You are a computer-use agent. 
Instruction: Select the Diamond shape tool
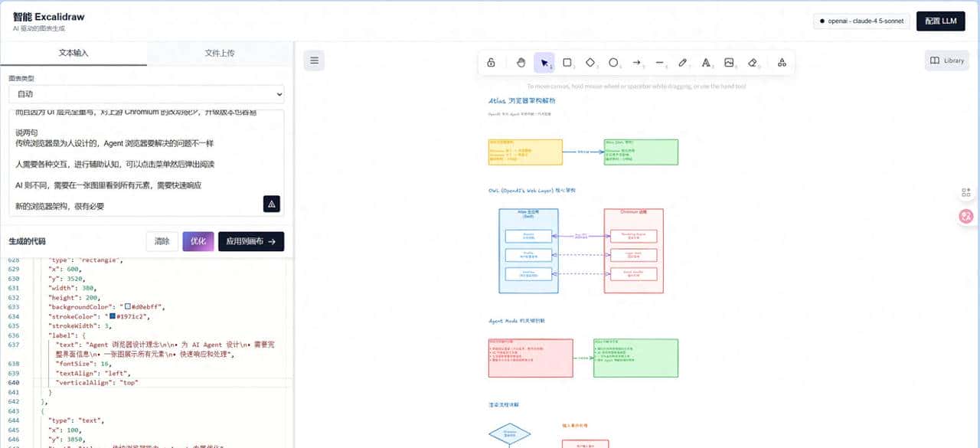coord(591,63)
